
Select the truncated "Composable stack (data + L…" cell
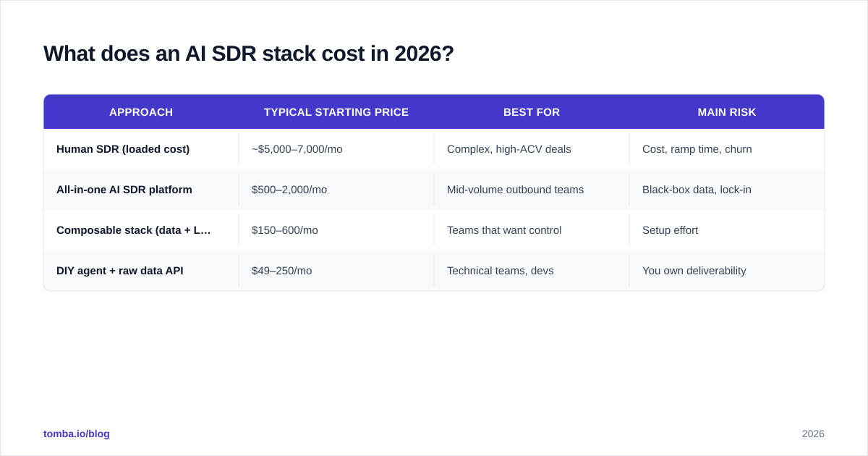coord(141,230)
